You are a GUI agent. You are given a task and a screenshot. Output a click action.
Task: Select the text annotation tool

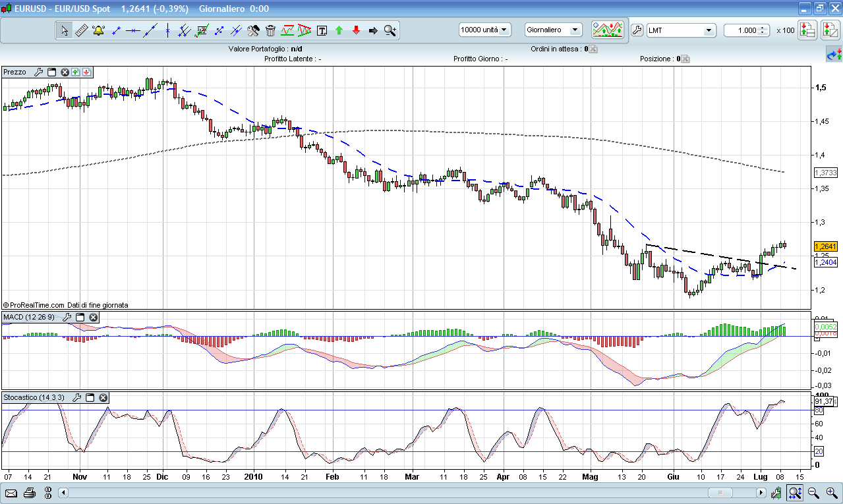pyautogui.click(x=322, y=30)
